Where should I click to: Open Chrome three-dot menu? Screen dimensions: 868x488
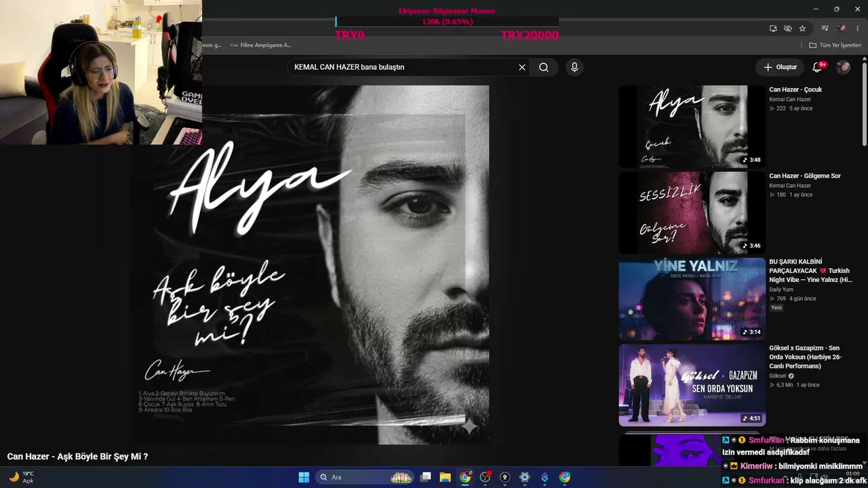pos(858,28)
